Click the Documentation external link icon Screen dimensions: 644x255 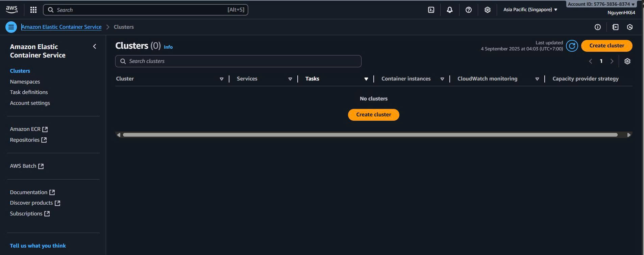[x=52, y=192]
